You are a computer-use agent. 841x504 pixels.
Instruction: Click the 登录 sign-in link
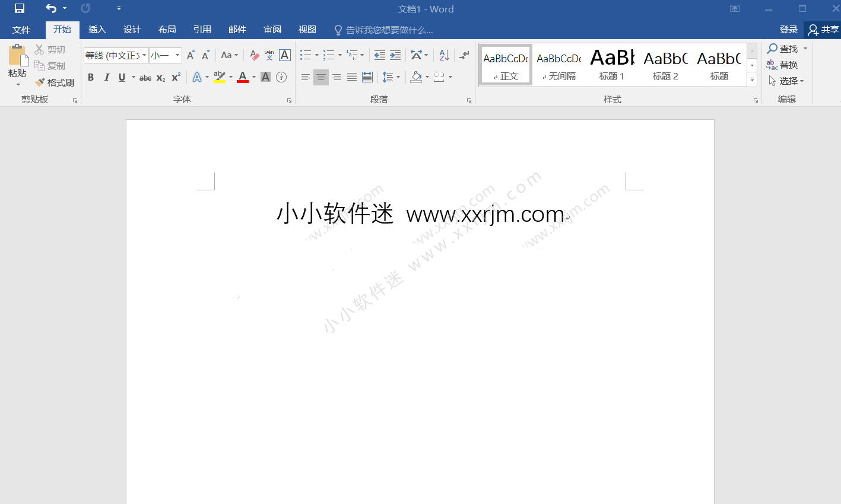pyautogui.click(x=788, y=30)
